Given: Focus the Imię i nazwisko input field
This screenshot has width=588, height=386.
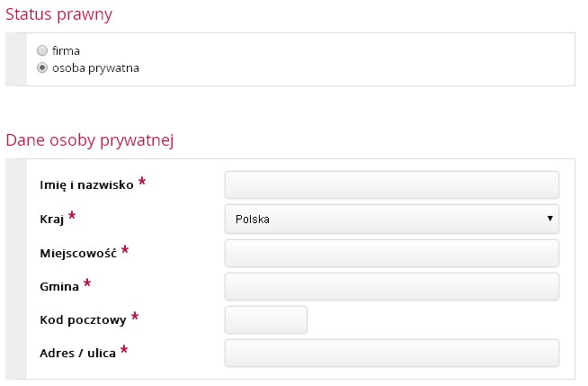Looking at the screenshot, I should [x=391, y=185].
